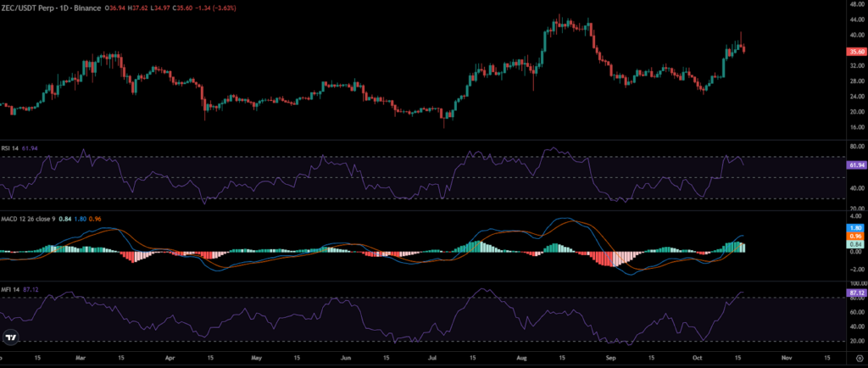Click the red 35.60 last price tag

coord(855,52)
